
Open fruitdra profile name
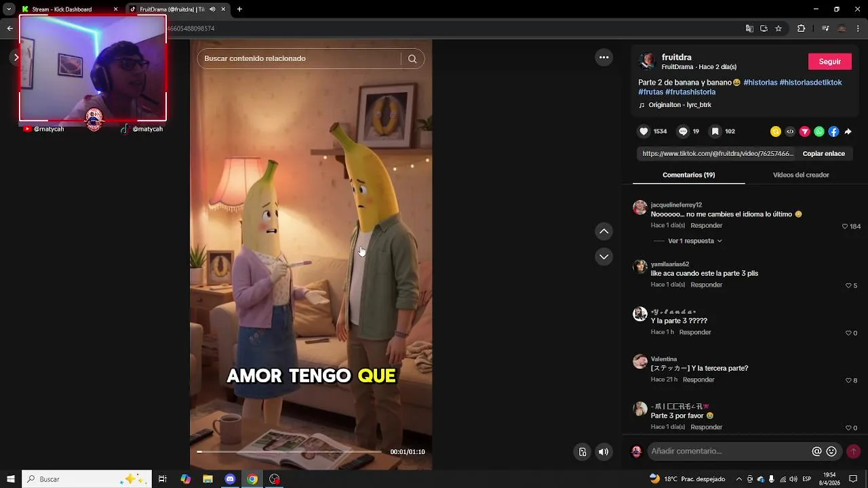[676, 58]
